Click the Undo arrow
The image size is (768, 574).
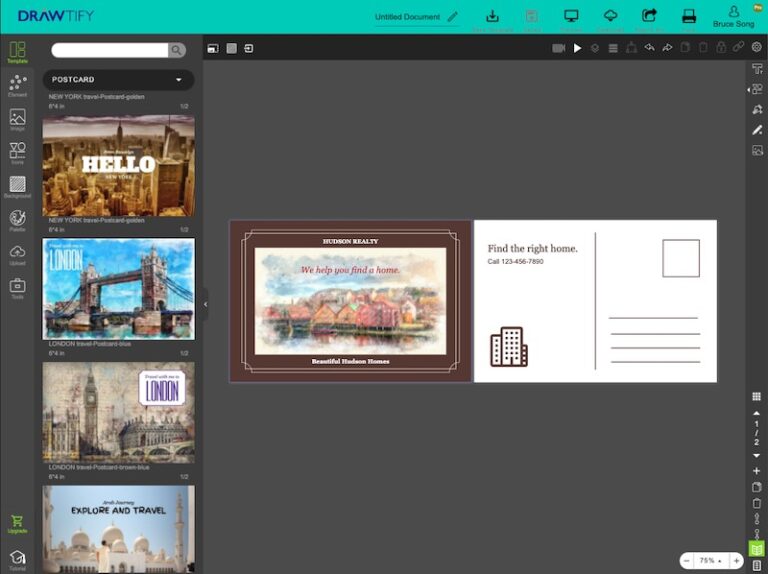(x=649, y=48)
